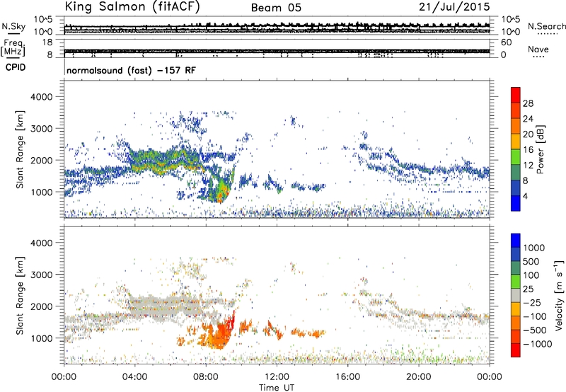Click the velocity panel 'Slant Range [km]' label

click(20, 296)
